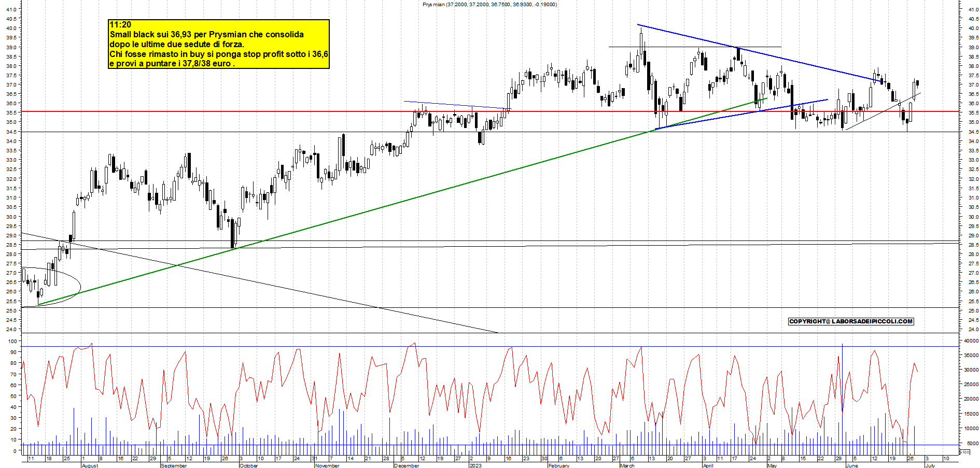Click the '5000' volume axis label
Image resolution: width=980 pixels, height=468 pixels.
click(972, 443)
